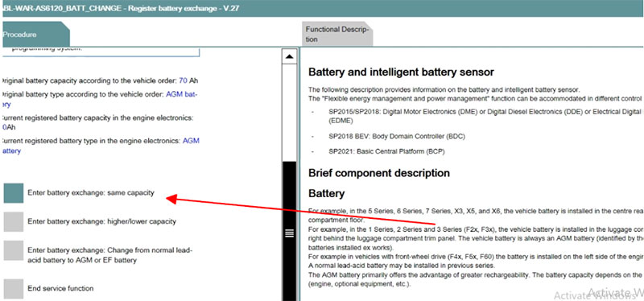Click the 'SP2021: Basic Central Platform (BCP)' line
644x301 pixels.
click(x=386, y=151)
